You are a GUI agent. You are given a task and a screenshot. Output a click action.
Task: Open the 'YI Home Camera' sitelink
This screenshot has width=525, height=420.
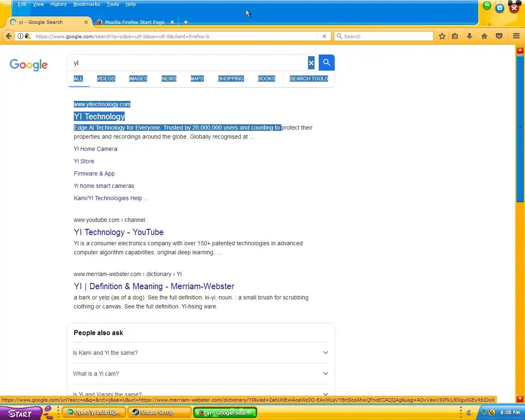coord(96,149)
